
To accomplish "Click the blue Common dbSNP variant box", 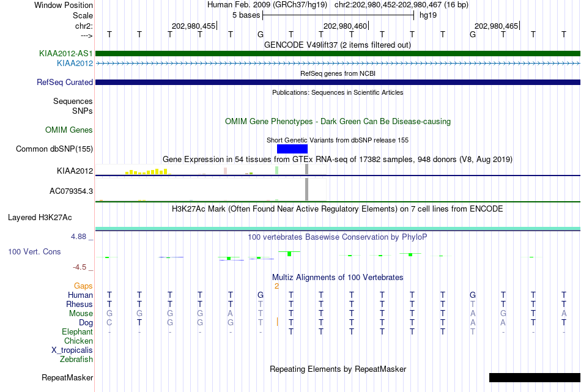I will 292,149.
